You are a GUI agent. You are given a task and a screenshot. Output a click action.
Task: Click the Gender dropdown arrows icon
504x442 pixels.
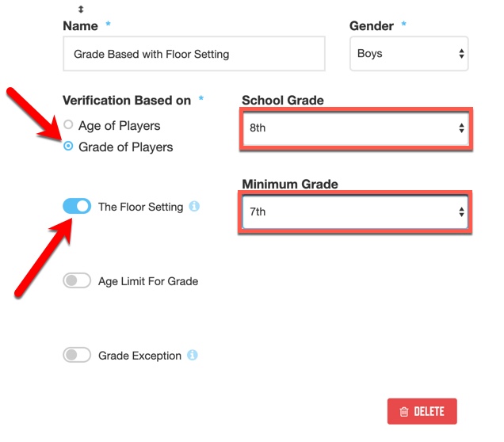(x=461, y=54)
